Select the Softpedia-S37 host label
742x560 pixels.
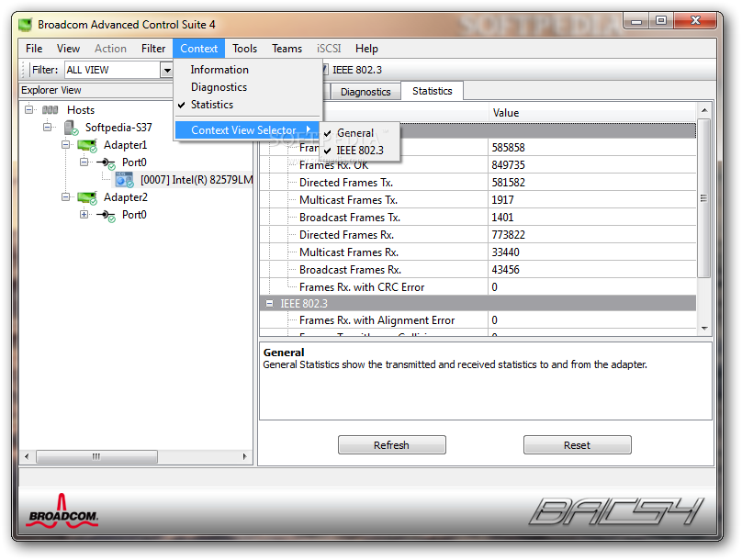point(118,128)
